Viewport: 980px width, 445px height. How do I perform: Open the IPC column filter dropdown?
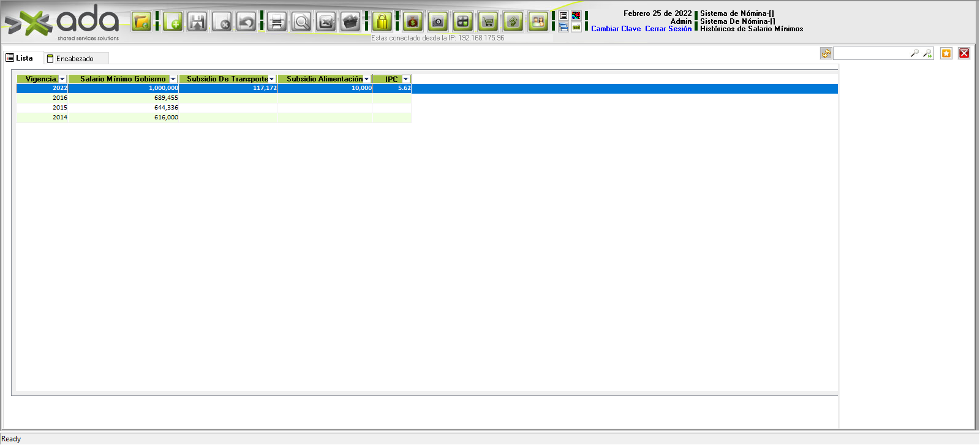click(405, 79)
